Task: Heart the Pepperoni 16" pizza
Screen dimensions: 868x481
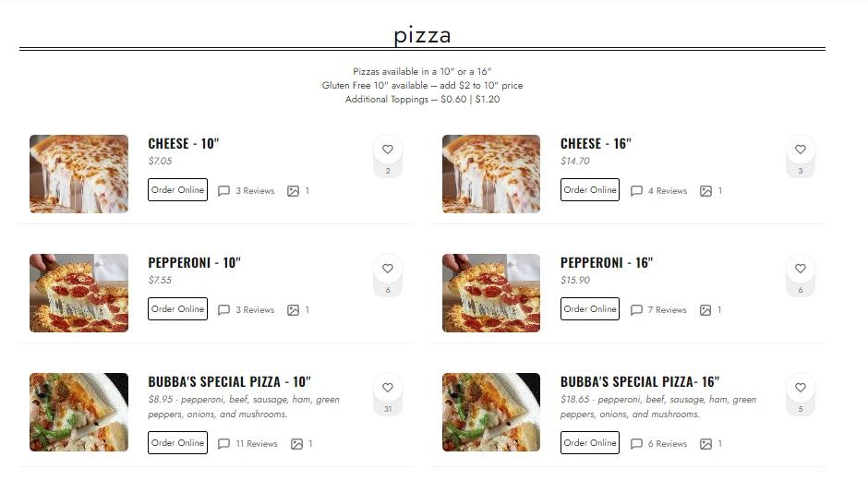Action: click(801, 269)
